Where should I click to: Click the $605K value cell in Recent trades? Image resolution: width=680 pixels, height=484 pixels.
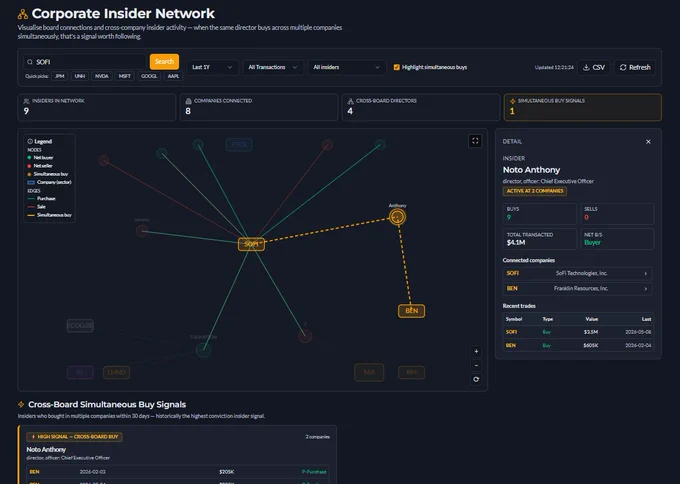(590, 345)
